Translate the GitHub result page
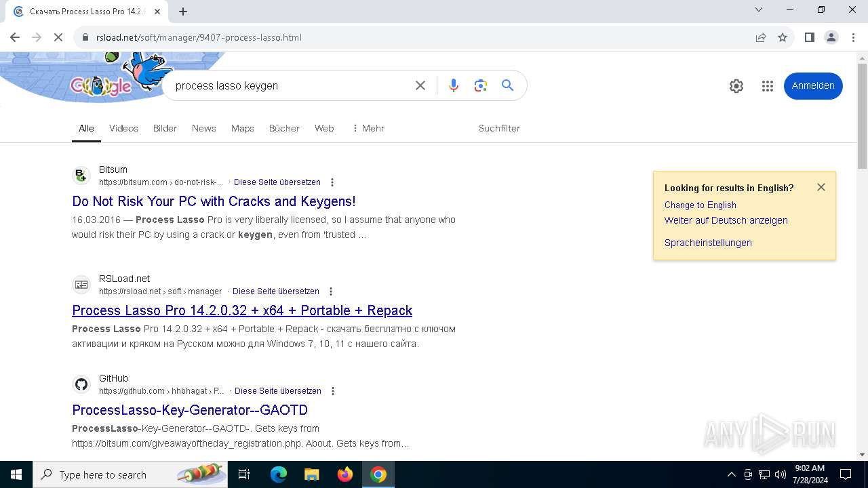868x488 pixels. [278, 391]
